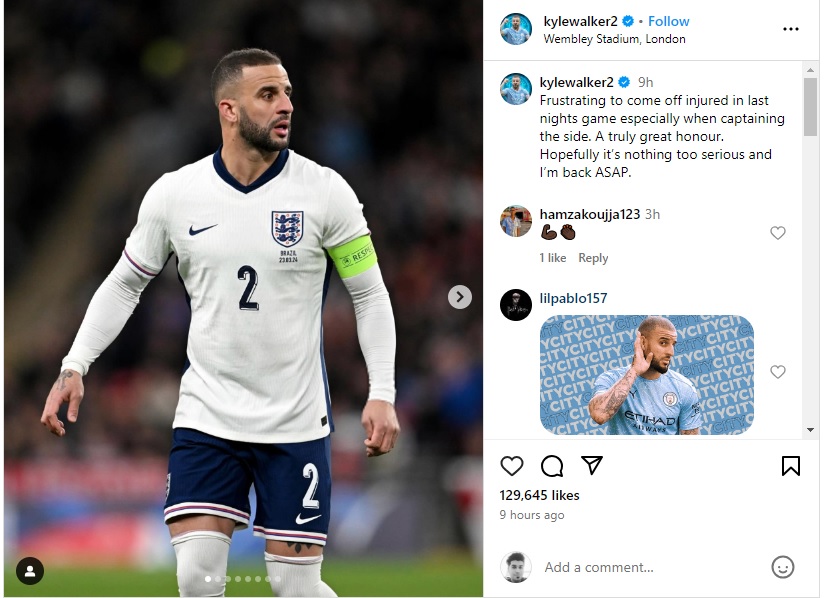
Task: Open the comment bubble icon under the post
Action: pyautogui.click(x=552, y=466)
